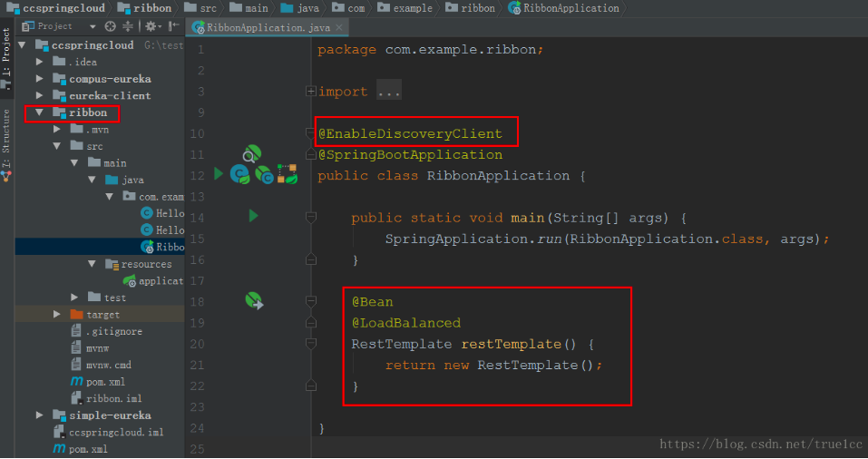
Task: Click the Run class gutter icon on line 12
Action: click(219, 174)
